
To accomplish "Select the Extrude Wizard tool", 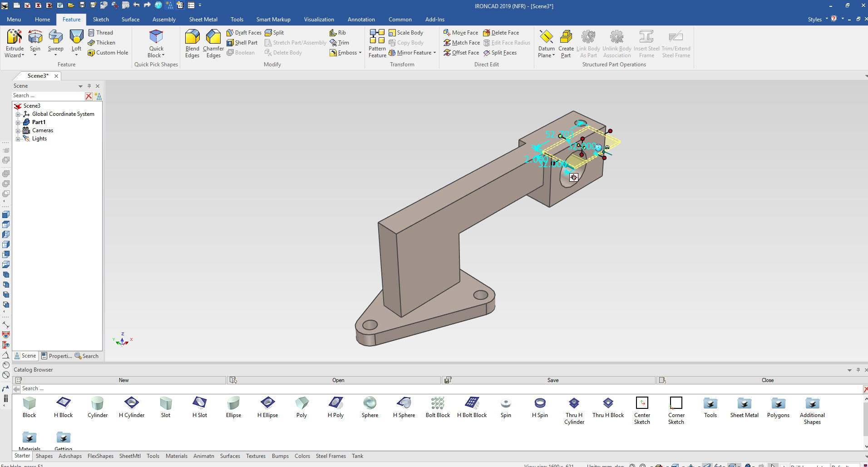I will point(15,38).
